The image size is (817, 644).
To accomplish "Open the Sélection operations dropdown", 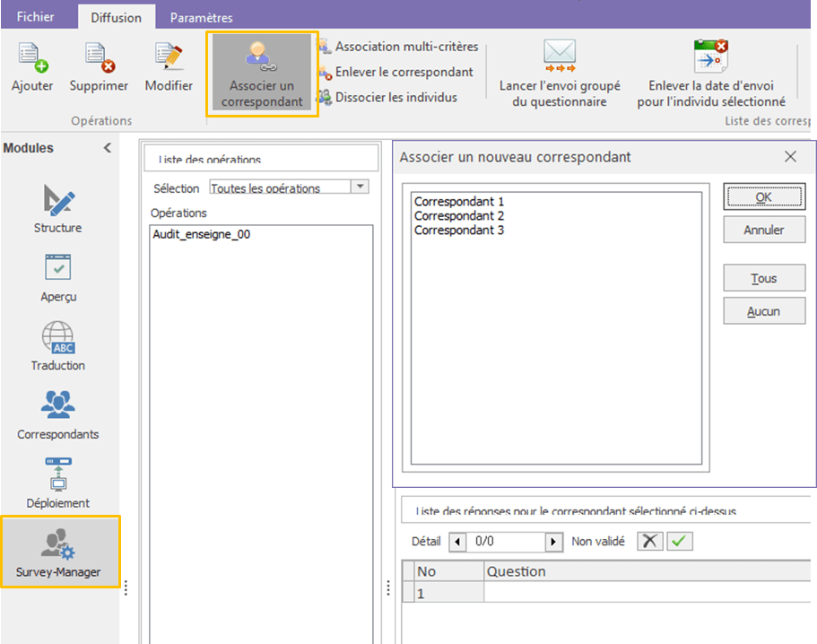I will click(x=360, y=187).
